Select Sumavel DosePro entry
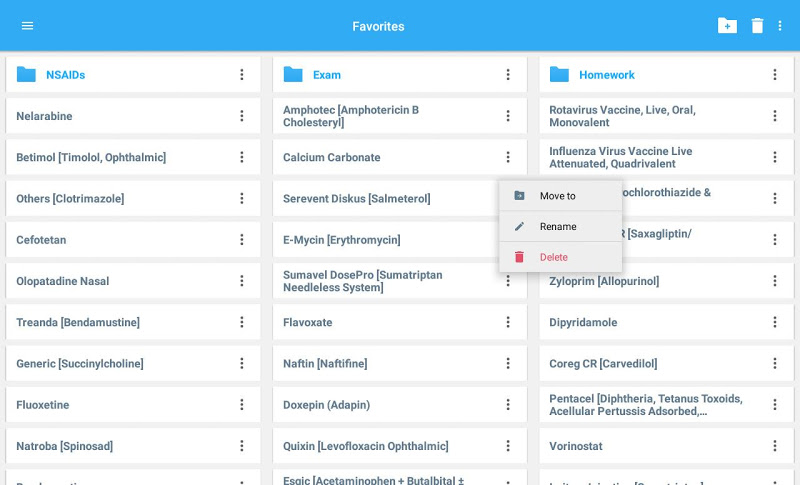 click(x=399, y=282)
